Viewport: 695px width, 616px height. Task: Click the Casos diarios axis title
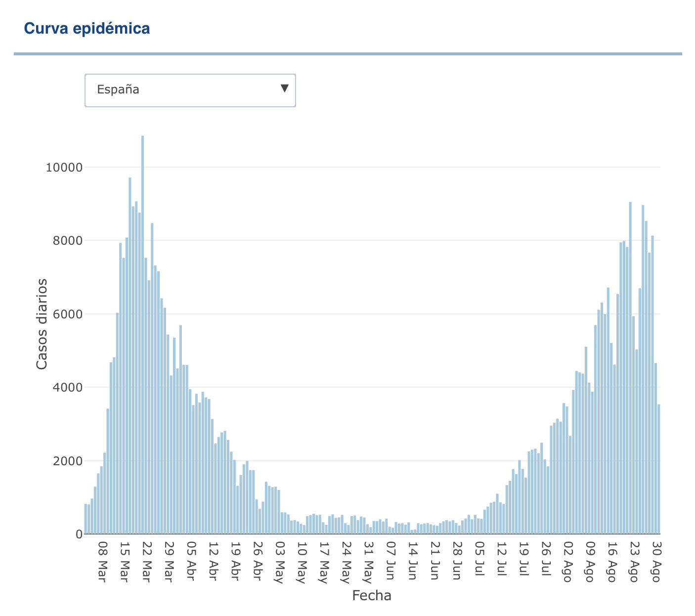coord(42,324)
